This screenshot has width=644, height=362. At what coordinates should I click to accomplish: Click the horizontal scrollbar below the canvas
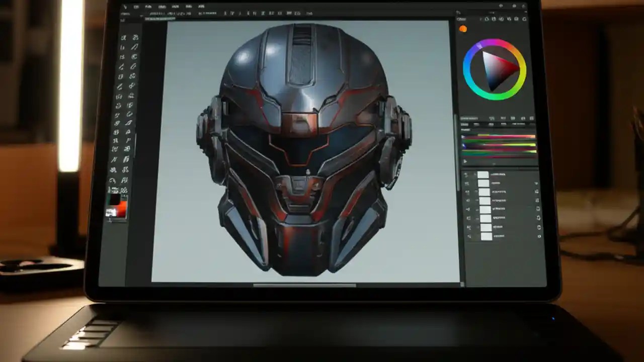304,284
